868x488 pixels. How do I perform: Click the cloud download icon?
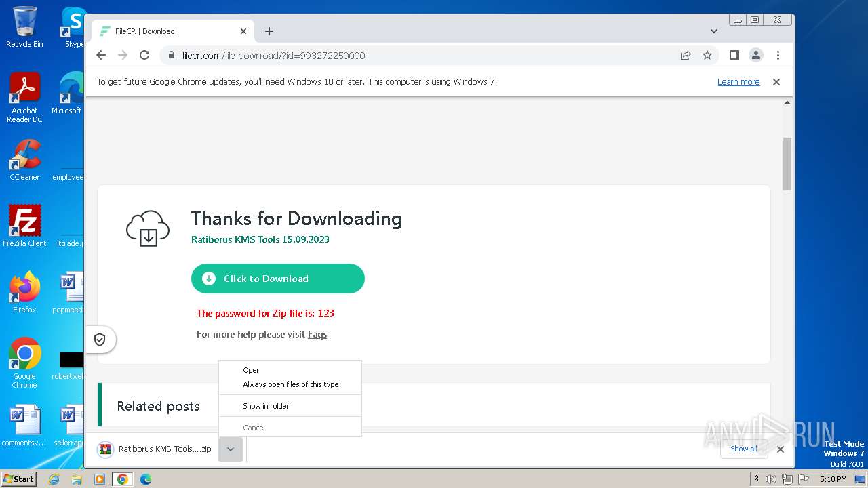pyautogui.click(x=148, y=228)
